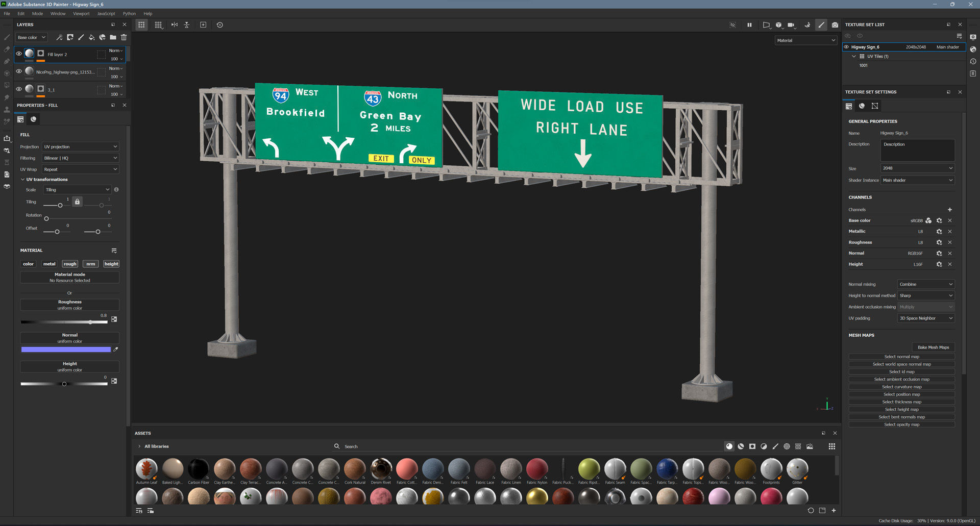The width and height of the screenshot is (980, 526).
Task: Open the Base color channel dropdown
Action: (32, 37)
